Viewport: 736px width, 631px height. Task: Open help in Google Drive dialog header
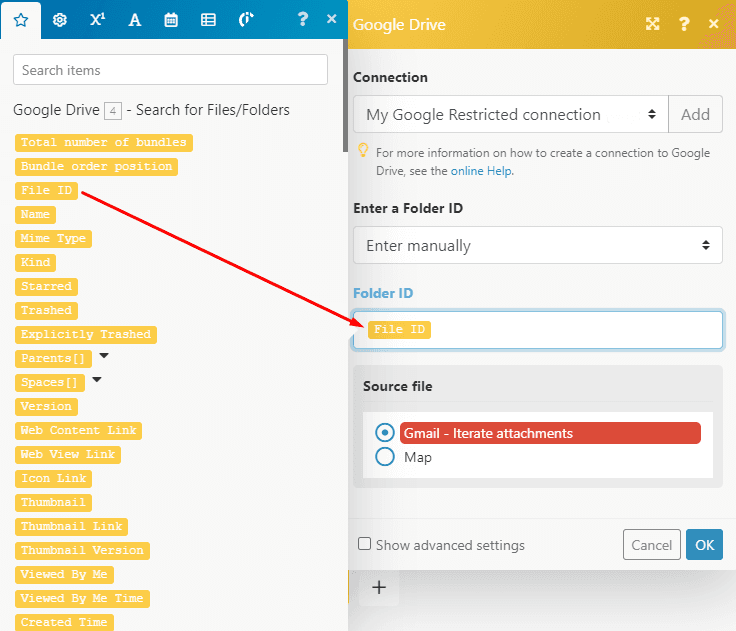(x=684, y=24)
